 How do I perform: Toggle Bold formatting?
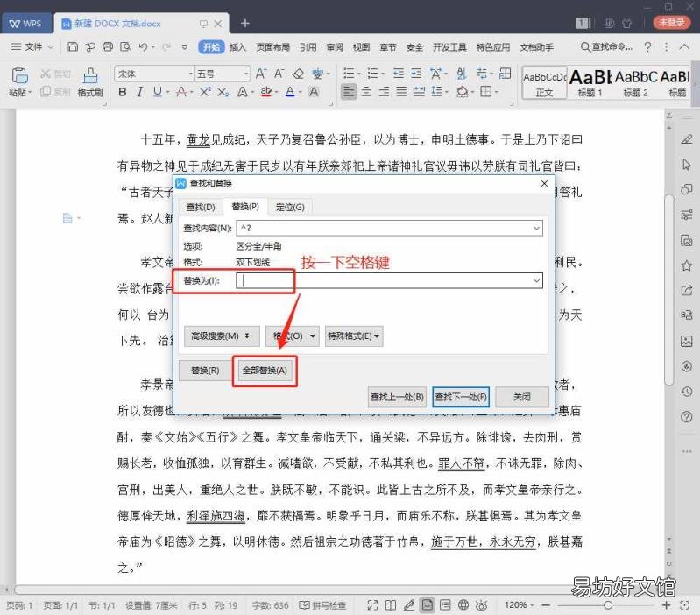click(x=123, y=92)
